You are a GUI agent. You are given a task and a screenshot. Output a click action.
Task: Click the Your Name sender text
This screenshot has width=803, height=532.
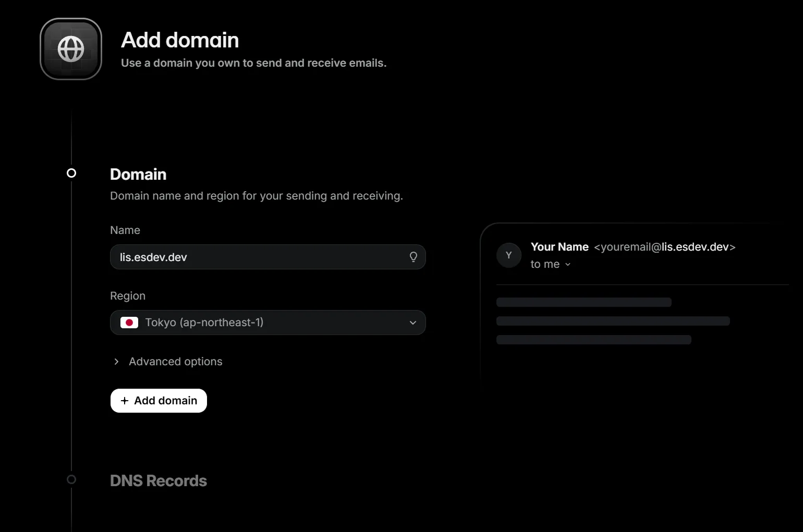coord(559,247)
